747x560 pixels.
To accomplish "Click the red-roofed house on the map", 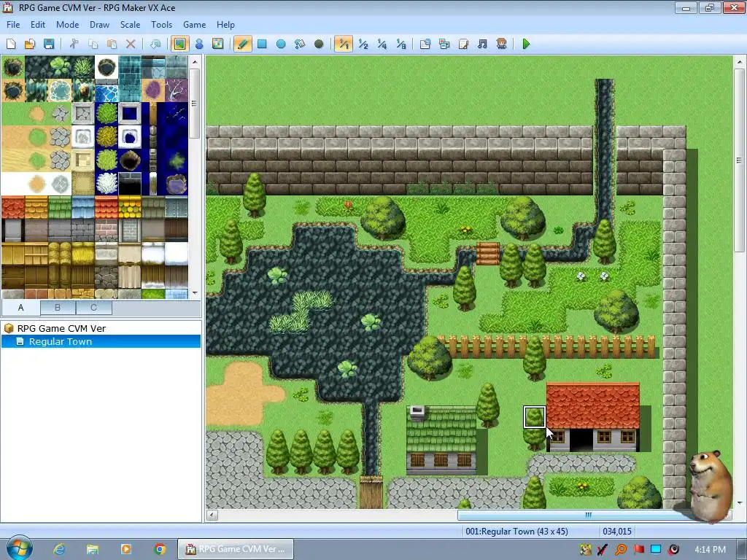I will [593, 417].
